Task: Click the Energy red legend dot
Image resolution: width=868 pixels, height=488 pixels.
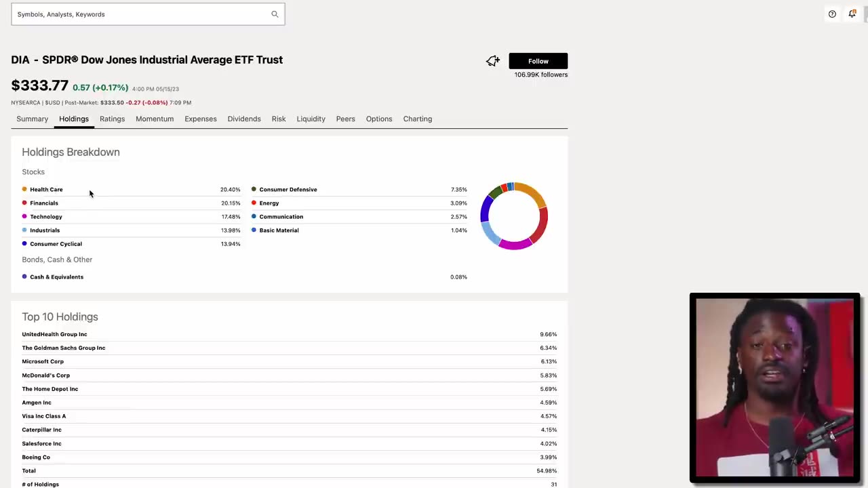Action: (x=254, y=203)
